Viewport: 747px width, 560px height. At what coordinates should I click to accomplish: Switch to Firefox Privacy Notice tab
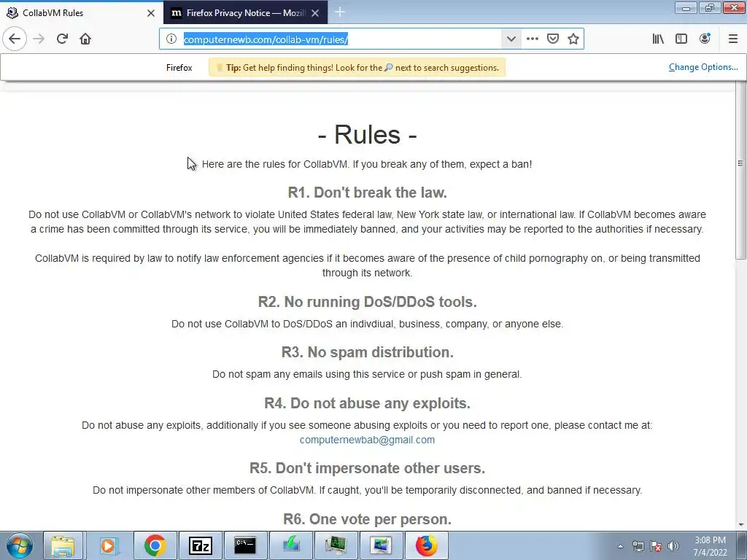(x=245, y=13)
